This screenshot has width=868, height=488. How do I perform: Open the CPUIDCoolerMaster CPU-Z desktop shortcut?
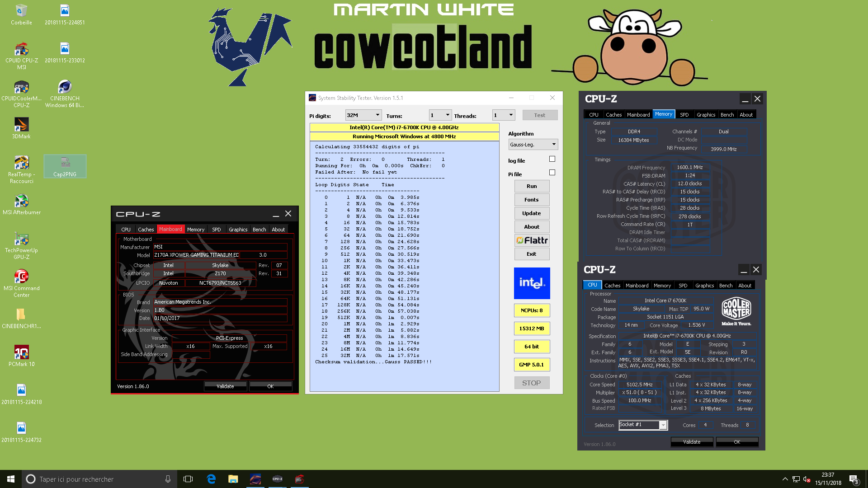tap(21, 94)
